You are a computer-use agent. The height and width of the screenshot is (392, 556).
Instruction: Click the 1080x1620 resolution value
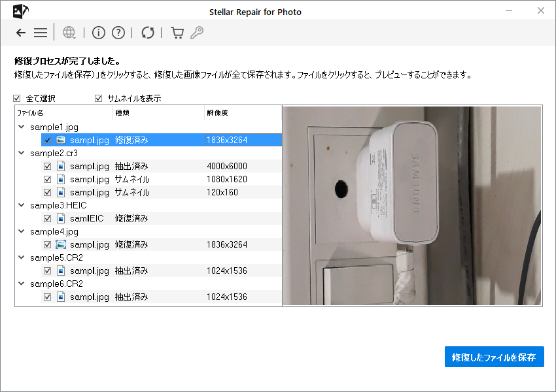pos(227,179)
